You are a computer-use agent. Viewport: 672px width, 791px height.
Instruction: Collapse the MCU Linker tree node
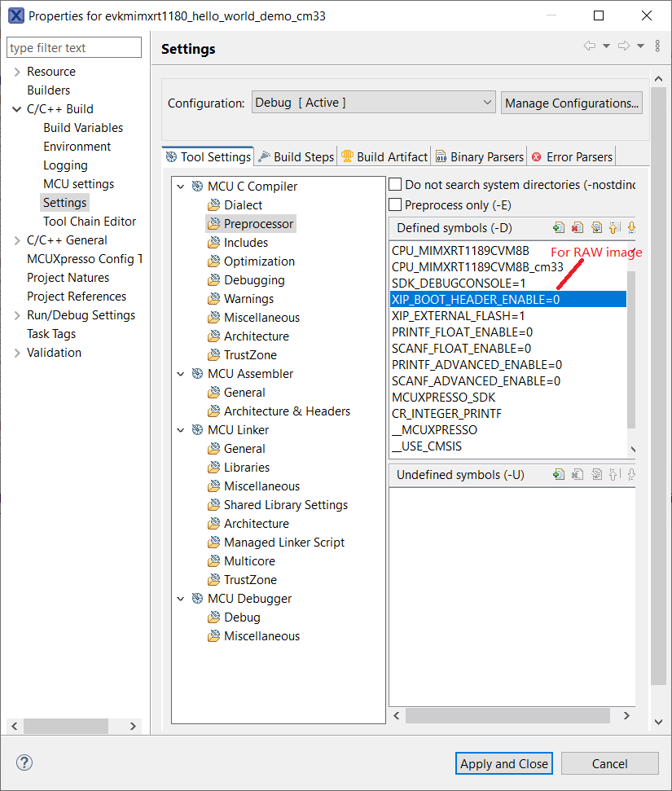click(181, 430)
